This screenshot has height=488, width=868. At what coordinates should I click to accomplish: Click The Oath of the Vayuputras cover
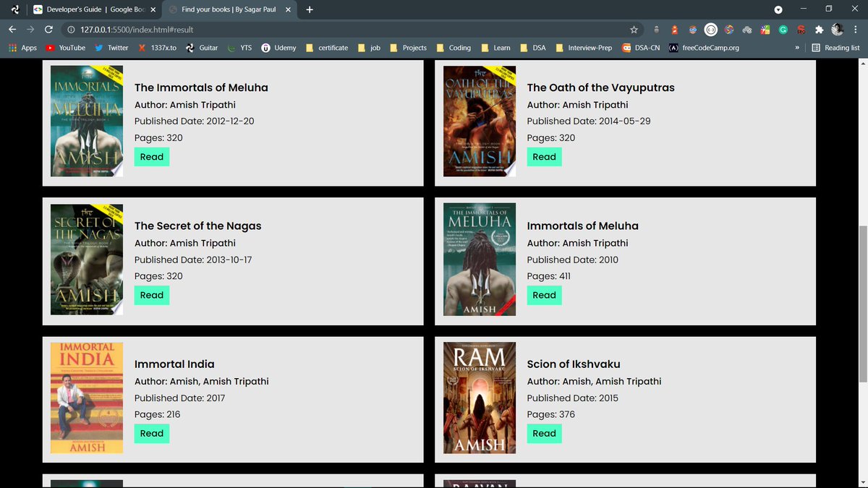click(480, 121)
